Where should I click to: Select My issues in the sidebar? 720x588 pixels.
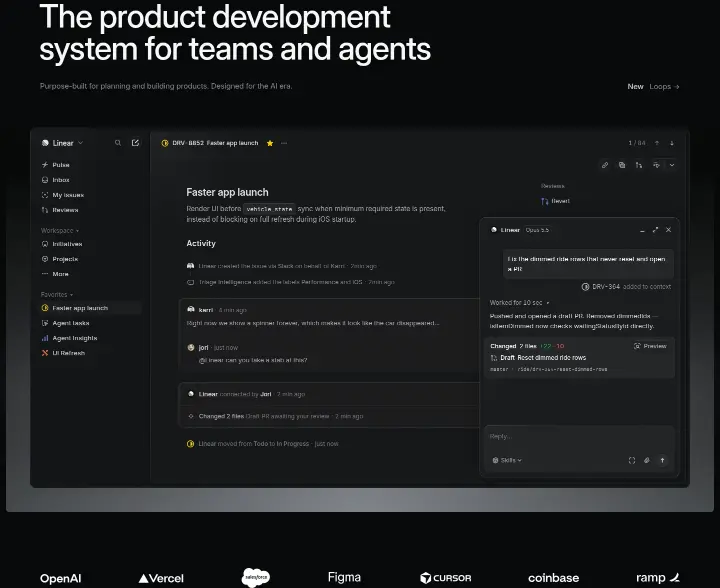pos(63,195)
